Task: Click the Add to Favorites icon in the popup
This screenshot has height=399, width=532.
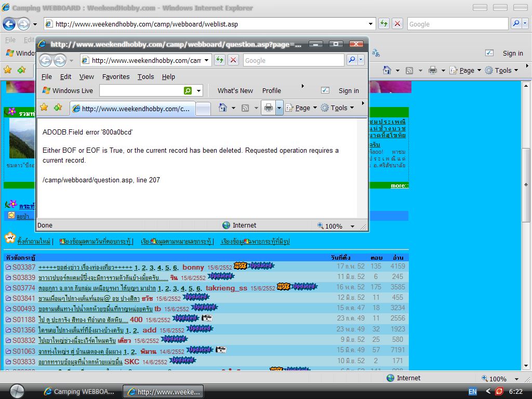Action: [x=58, y=108]
